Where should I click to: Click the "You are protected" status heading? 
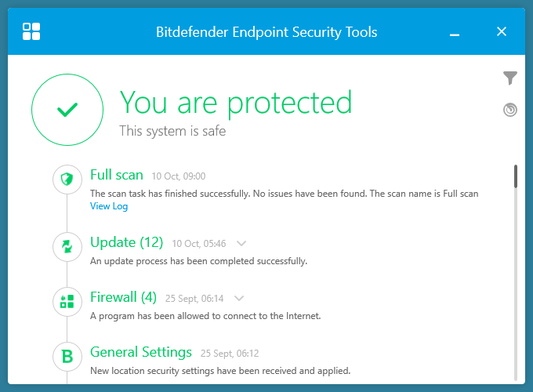[235, 103]
